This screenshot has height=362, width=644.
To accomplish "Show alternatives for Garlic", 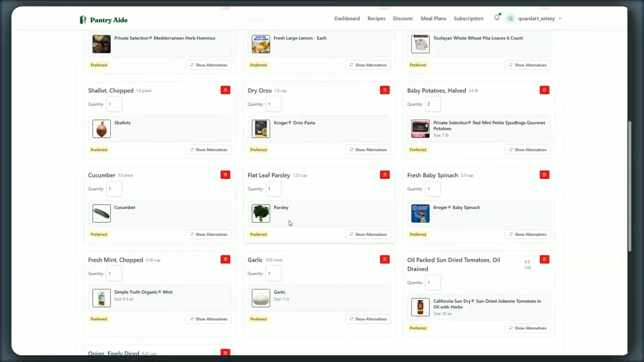I will tap(368, 319).
